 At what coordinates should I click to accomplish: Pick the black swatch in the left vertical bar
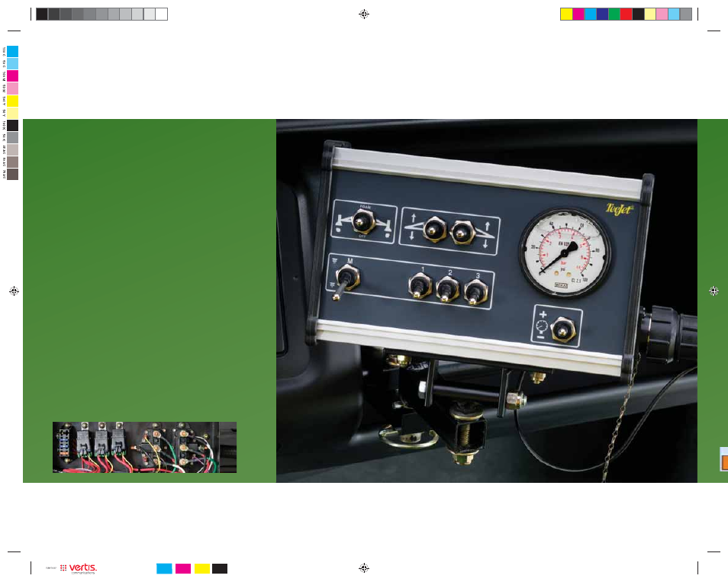click(12, 125)
